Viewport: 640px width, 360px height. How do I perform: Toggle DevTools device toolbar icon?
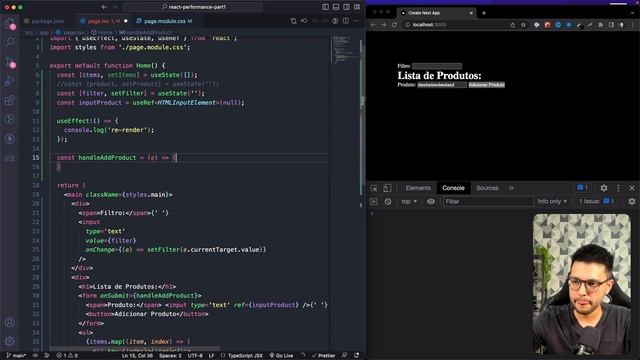[387, 188]
